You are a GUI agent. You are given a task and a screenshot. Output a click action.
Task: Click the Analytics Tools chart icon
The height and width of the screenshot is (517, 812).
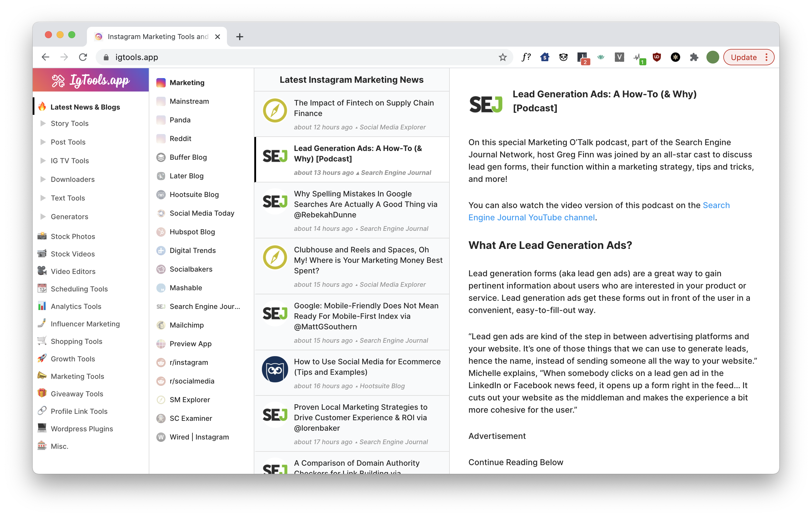42,306
